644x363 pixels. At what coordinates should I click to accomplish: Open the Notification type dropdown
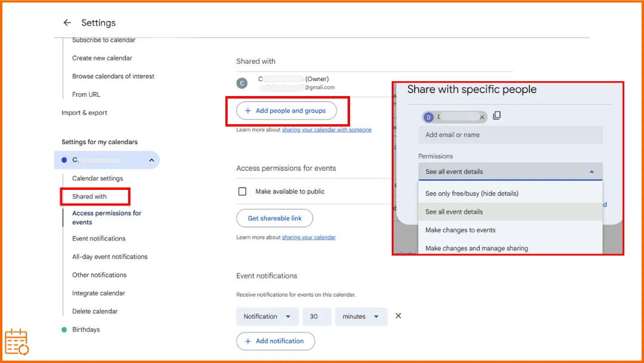pyautogui.click(x=267, y=316)
